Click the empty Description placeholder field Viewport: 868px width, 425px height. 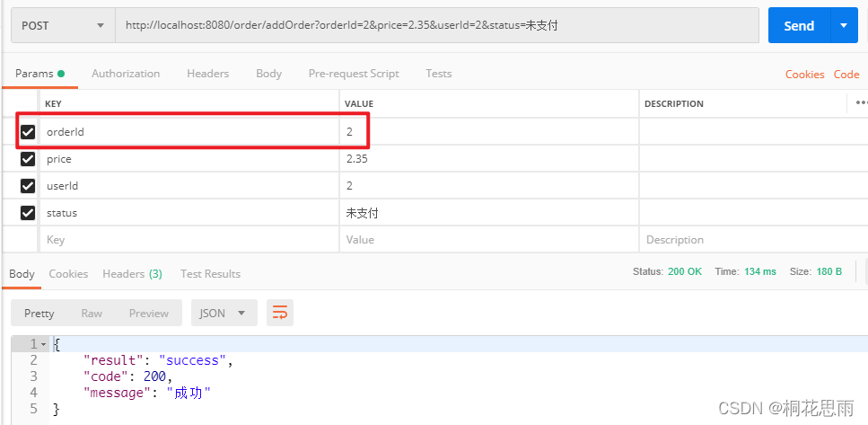click(753, 239)
